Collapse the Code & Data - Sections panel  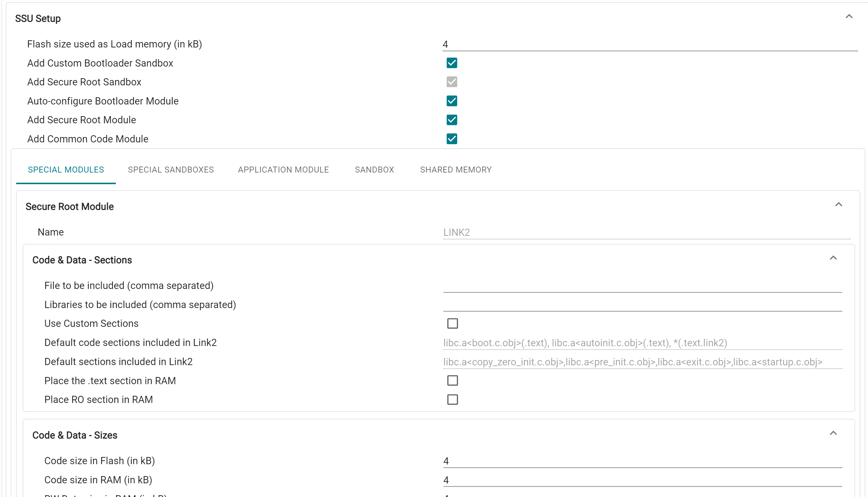[x=833, y=258]
